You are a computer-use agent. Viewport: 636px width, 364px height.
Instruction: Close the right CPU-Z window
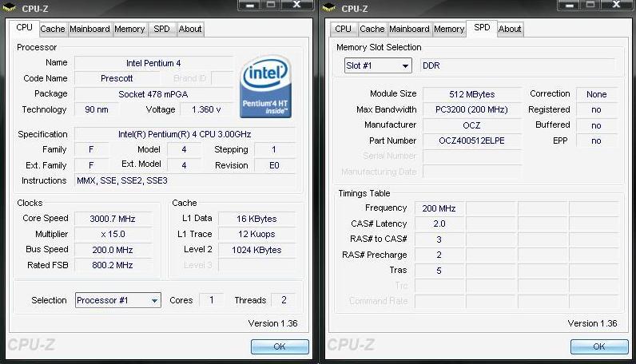tap(617, 5)
